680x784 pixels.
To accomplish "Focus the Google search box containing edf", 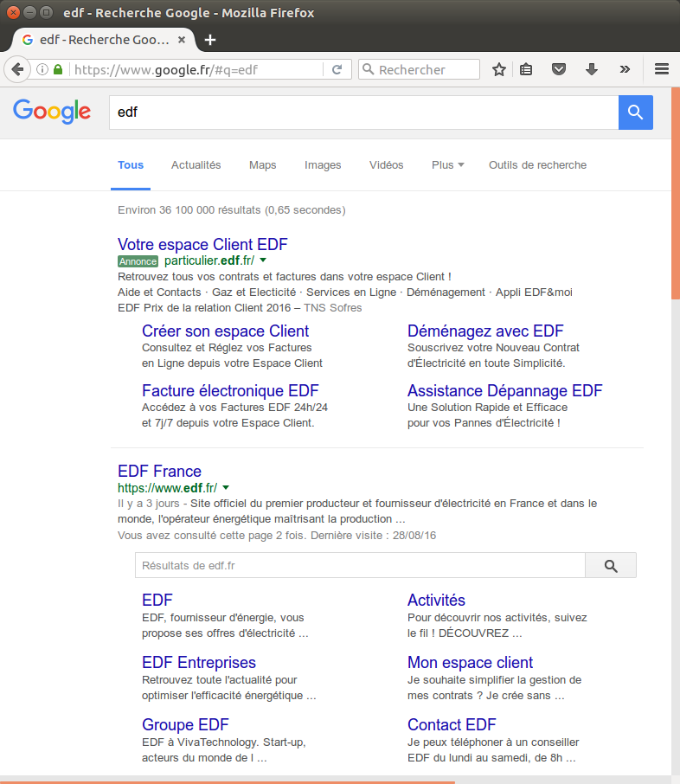I will (x=363, y=112).
